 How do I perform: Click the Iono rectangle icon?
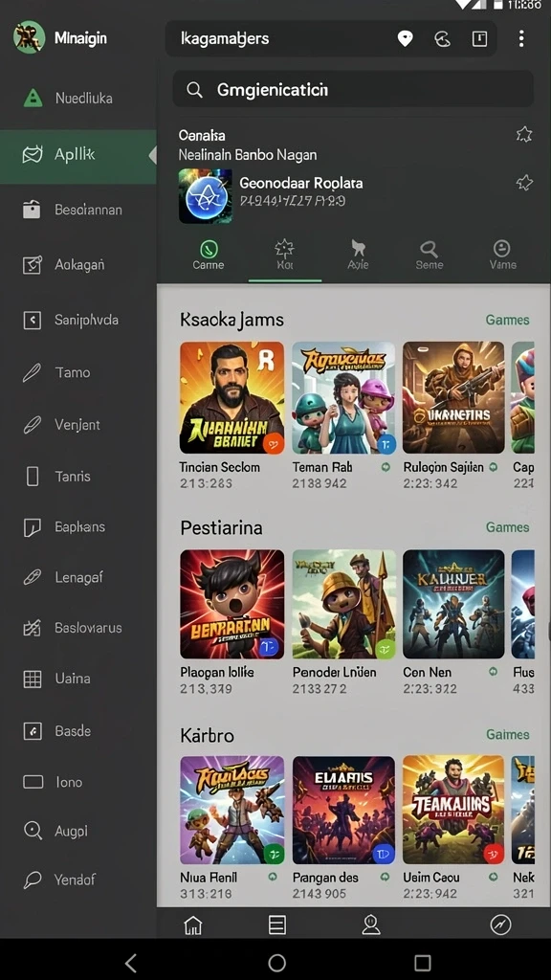point(33,782)
